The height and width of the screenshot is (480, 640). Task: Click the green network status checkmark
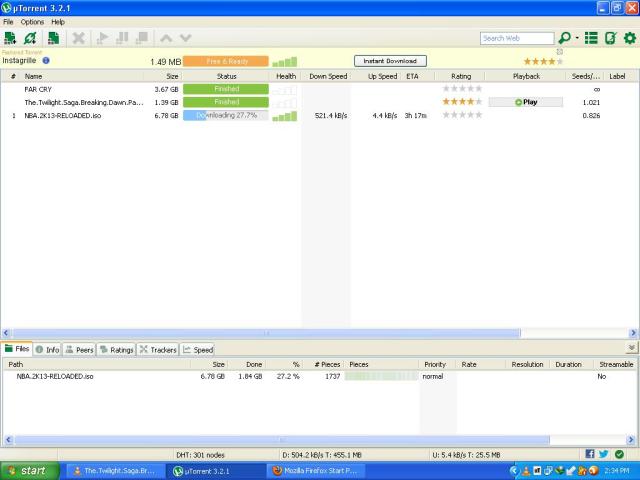click(x=619, y=454)
